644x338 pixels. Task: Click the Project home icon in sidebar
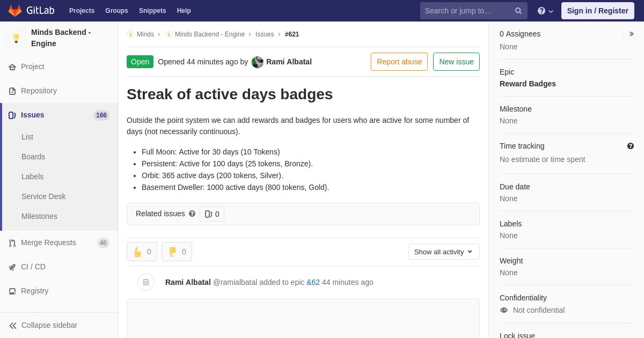(x=12, y=67)
